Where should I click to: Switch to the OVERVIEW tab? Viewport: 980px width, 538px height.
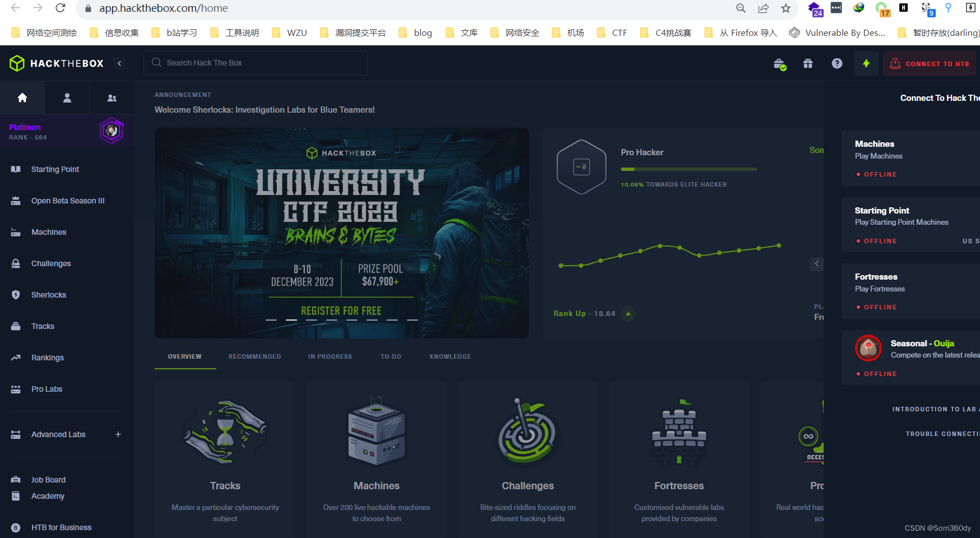(185, 356)
